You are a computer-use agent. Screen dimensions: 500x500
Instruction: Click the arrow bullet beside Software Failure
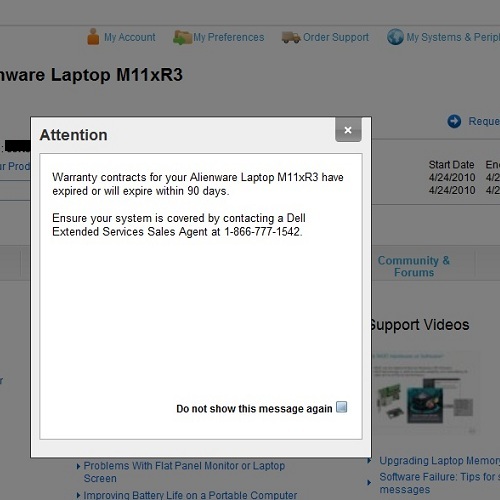[x=369, y=482]
